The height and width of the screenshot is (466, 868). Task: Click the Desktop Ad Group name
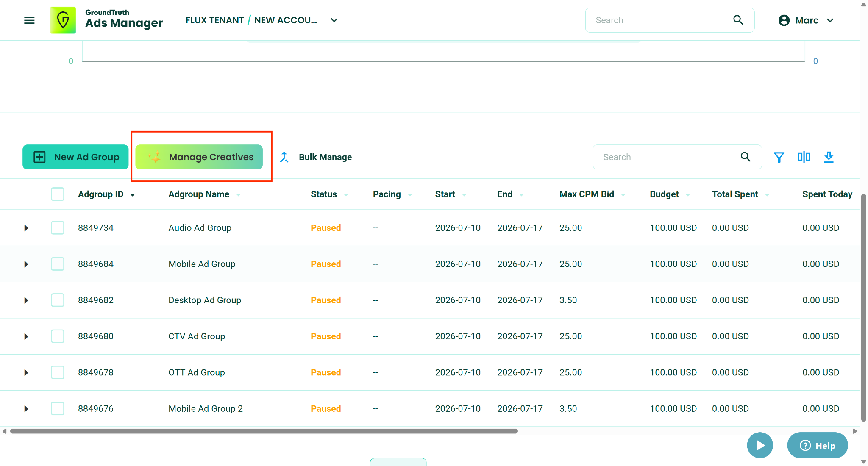pos(205,300)
